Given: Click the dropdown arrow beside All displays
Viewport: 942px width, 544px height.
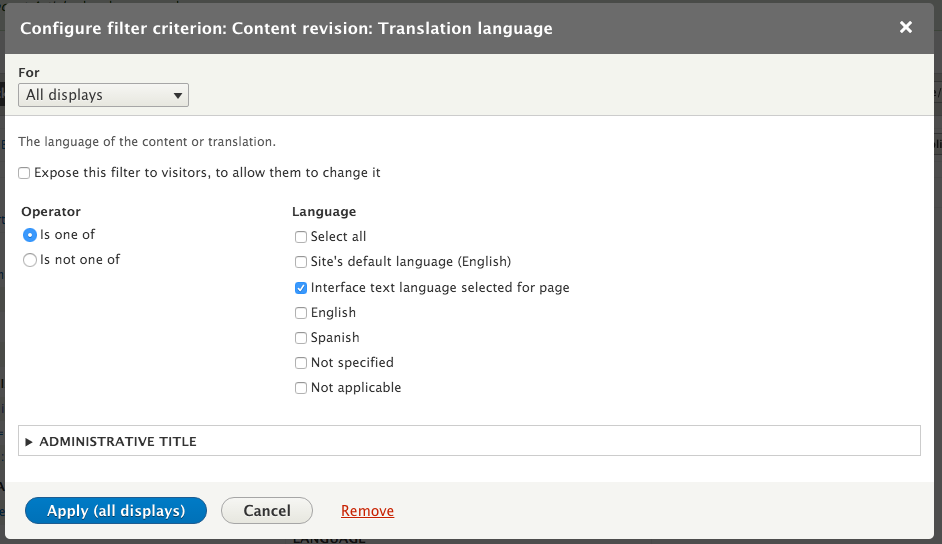Looking at the screenshot, I should (178, 96).
